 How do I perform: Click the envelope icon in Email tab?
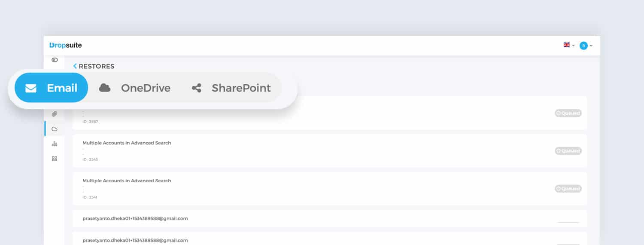coord(31,88)
